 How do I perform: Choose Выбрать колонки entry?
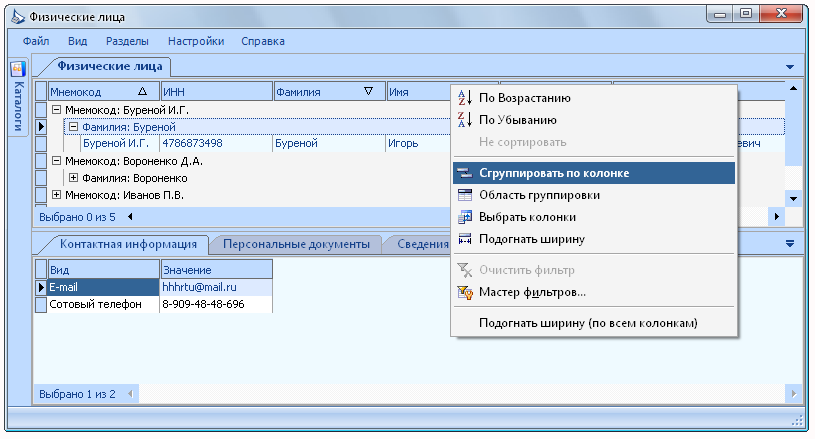coord(594,217)
